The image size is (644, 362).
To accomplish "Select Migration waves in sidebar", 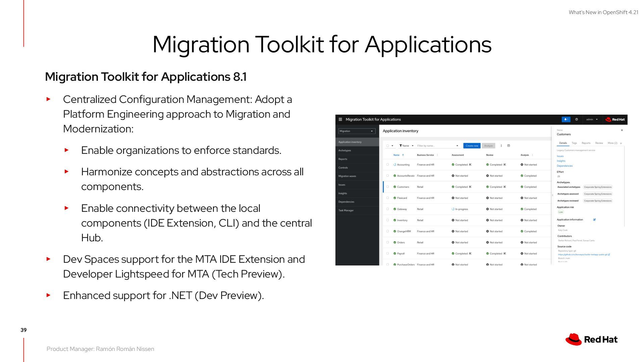I will pos(347,176).
